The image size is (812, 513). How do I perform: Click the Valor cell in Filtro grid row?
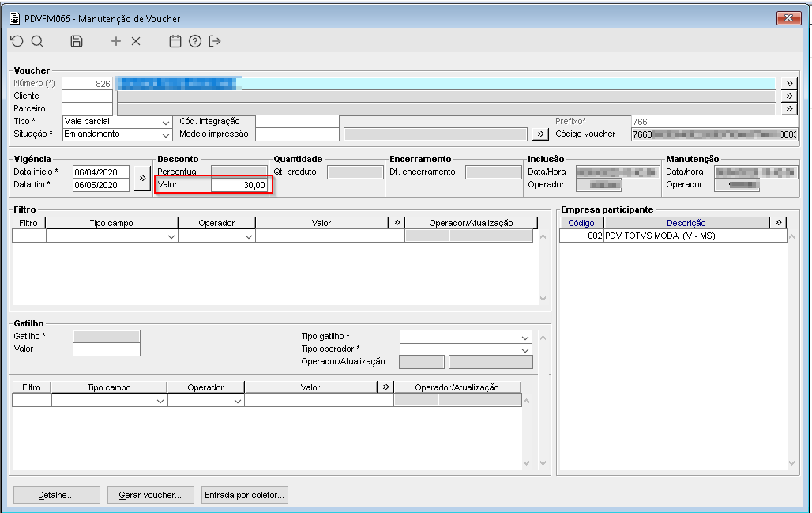pos(330,236)
